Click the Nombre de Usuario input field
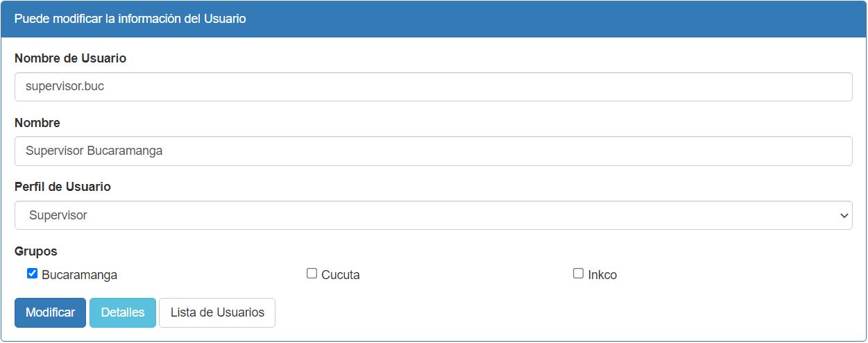The image size is (868, 343). click(x=433, y=87)
